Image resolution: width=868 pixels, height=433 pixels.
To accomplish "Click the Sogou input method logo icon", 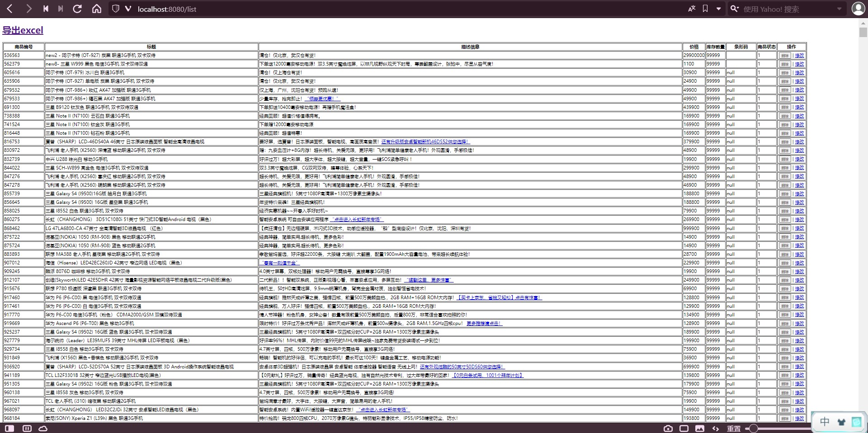I will coord(857,422).
